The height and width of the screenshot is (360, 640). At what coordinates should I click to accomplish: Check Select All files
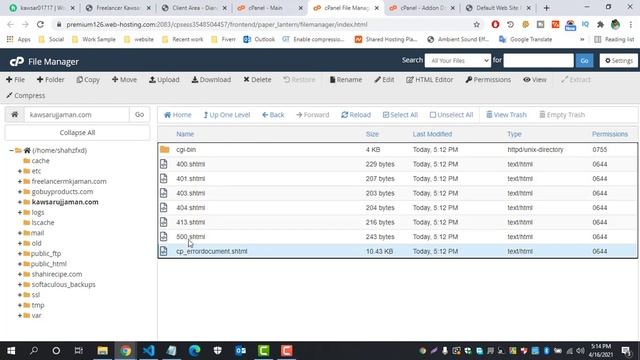coord(400,115)
